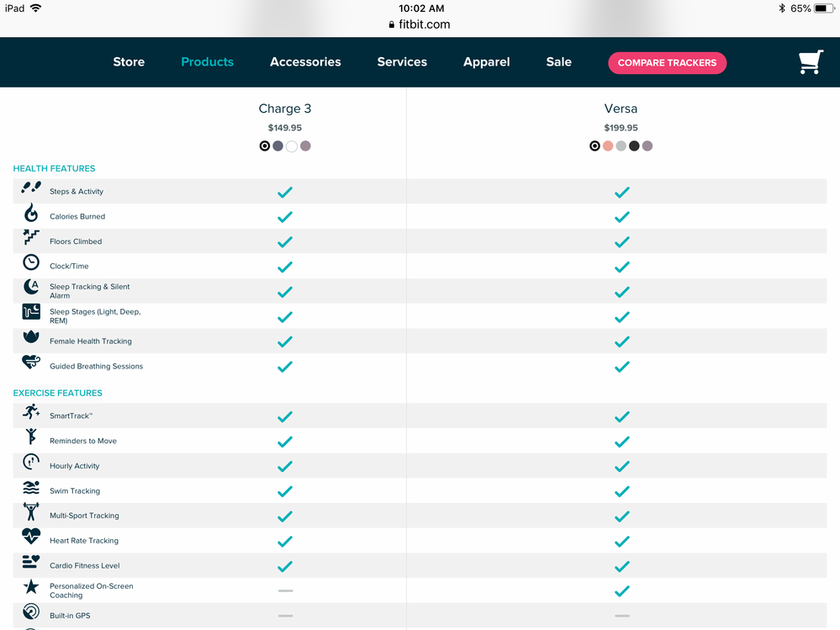840x630 pixels.
Task: Open the Products menu
Action: (208, 61)
